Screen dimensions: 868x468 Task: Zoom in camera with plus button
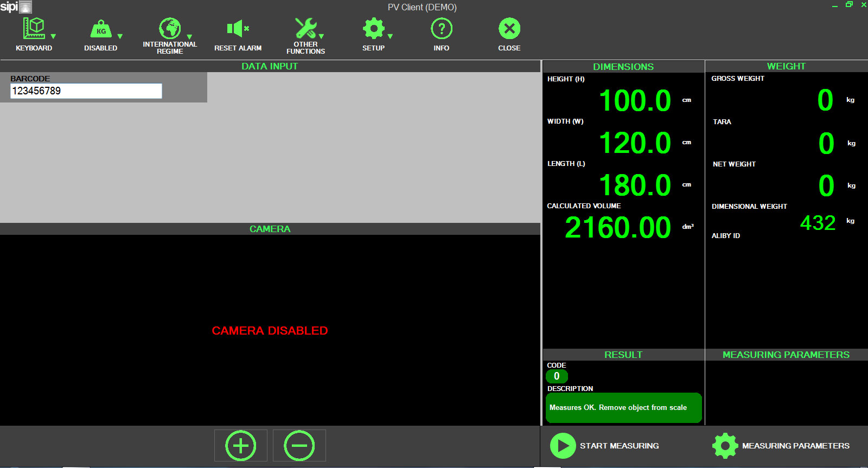[240, 446]
